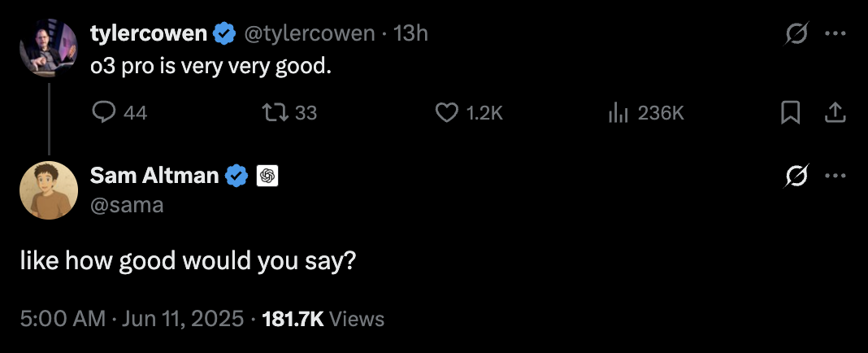
Task: Click Grok icon on Sam Altman's tweet
Action: [797, 176]
